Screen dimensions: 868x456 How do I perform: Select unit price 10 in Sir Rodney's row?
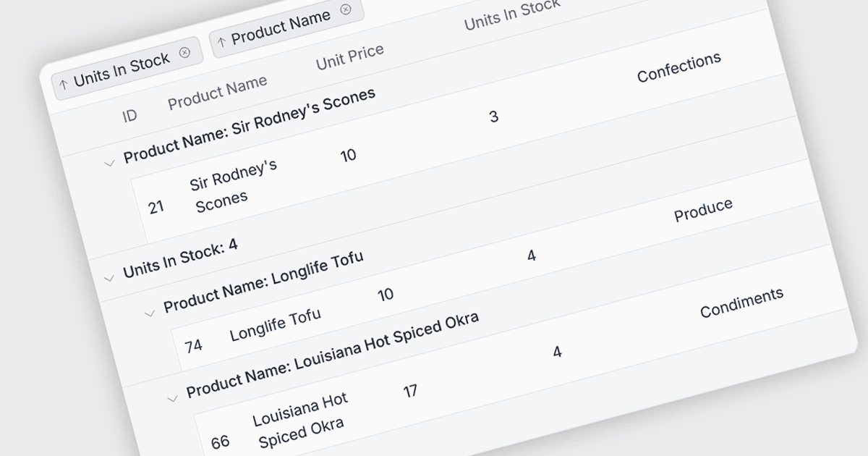click(349, 155)
